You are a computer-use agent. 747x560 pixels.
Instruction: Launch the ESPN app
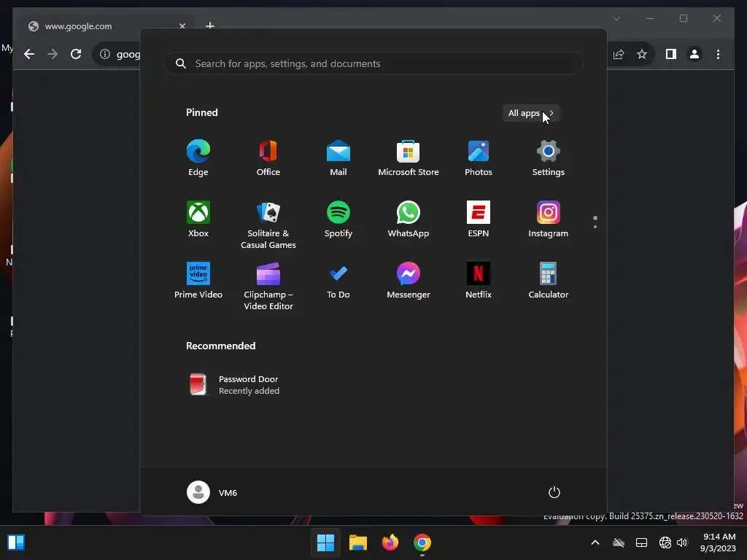point(479,219)
